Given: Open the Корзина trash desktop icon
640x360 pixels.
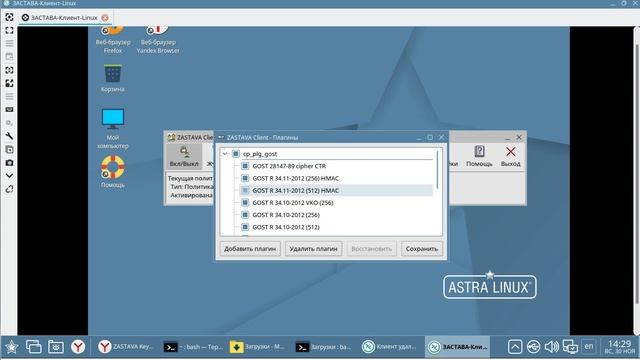Looking at the screenshot, I should click(x=112, y=78).
